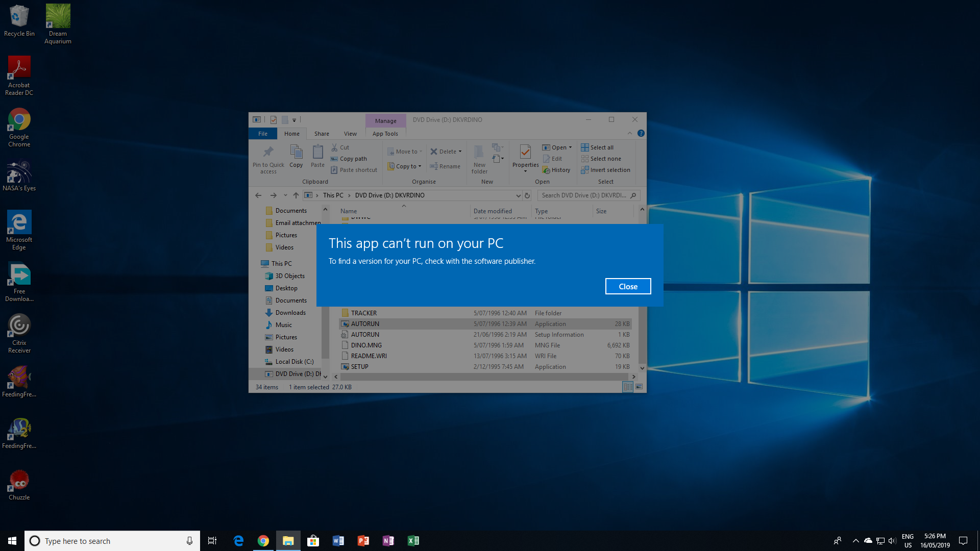Toggle the App Tools ribbon tab
The height and width of the screenshot is (551, 980).
(x=384, y=133)
